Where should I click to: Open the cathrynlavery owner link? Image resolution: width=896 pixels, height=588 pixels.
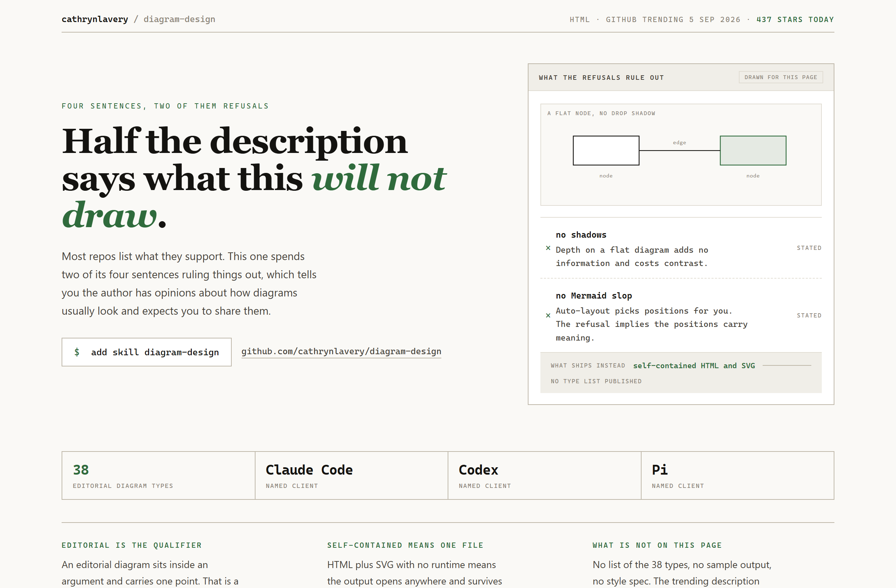click(95, 19)
